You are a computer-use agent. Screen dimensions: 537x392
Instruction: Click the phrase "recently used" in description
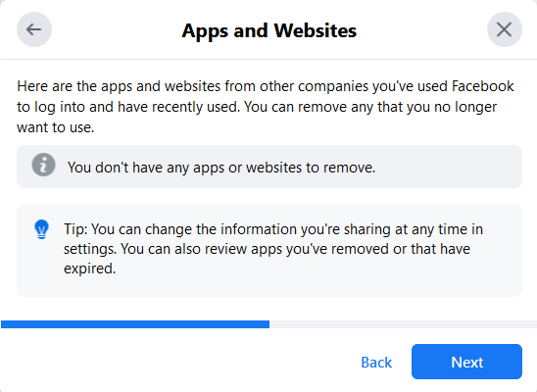197,107
